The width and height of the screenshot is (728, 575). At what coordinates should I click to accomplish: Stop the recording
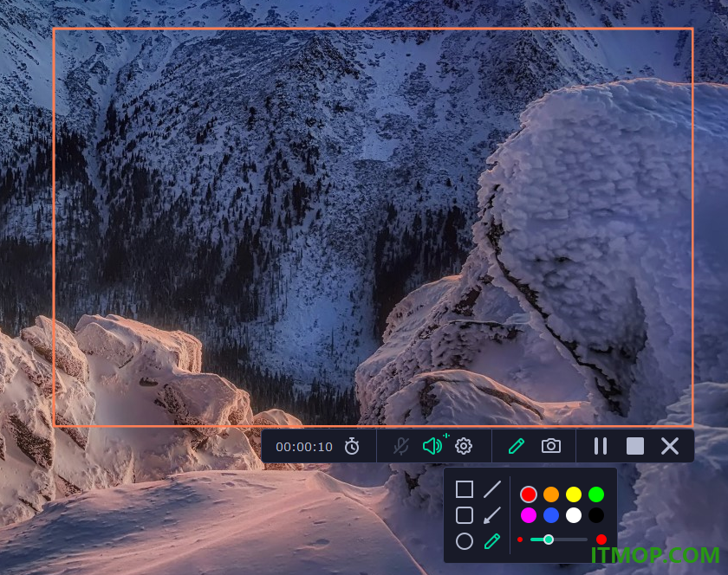pos(634,447)
